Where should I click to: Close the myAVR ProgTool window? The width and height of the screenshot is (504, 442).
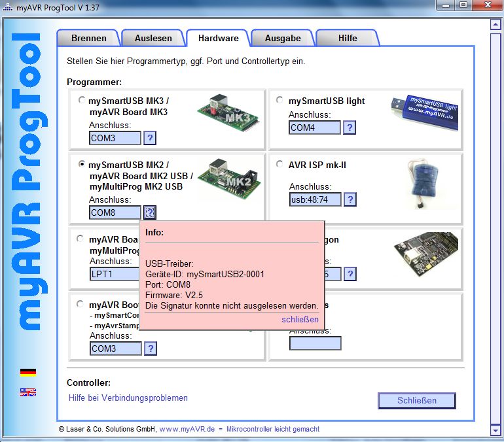pos(488,5)
